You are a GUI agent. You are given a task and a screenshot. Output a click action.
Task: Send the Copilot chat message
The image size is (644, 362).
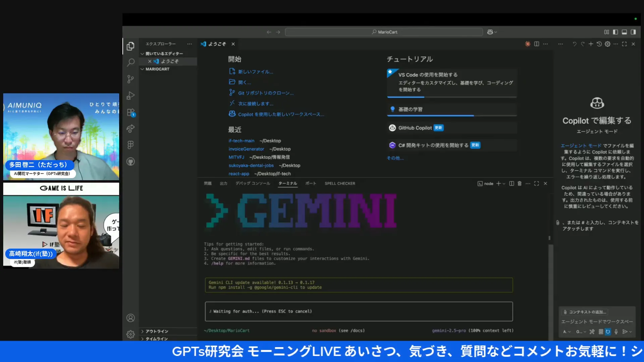tap(625, 331)
